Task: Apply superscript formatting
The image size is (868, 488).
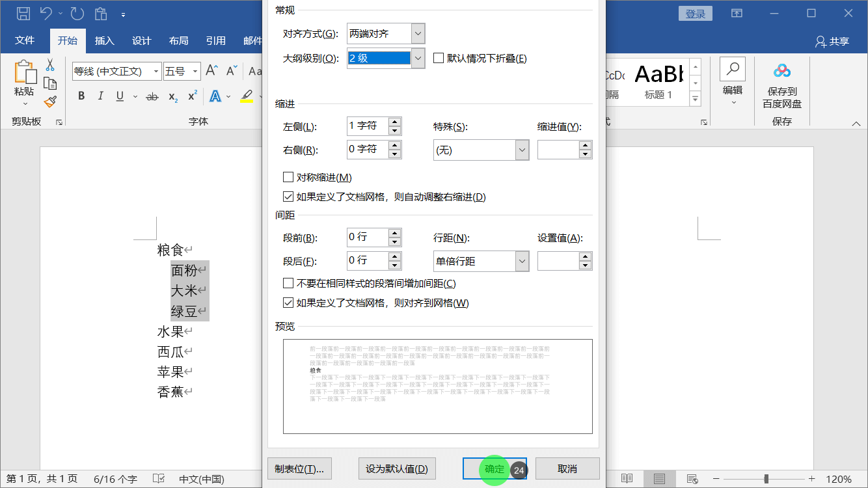Action: (193, 96)
